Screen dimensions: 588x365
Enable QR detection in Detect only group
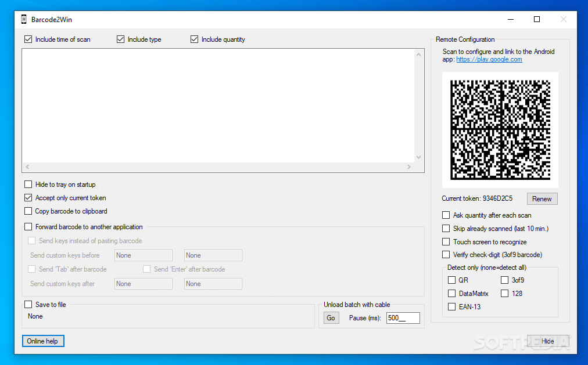(x=451, y=280)
